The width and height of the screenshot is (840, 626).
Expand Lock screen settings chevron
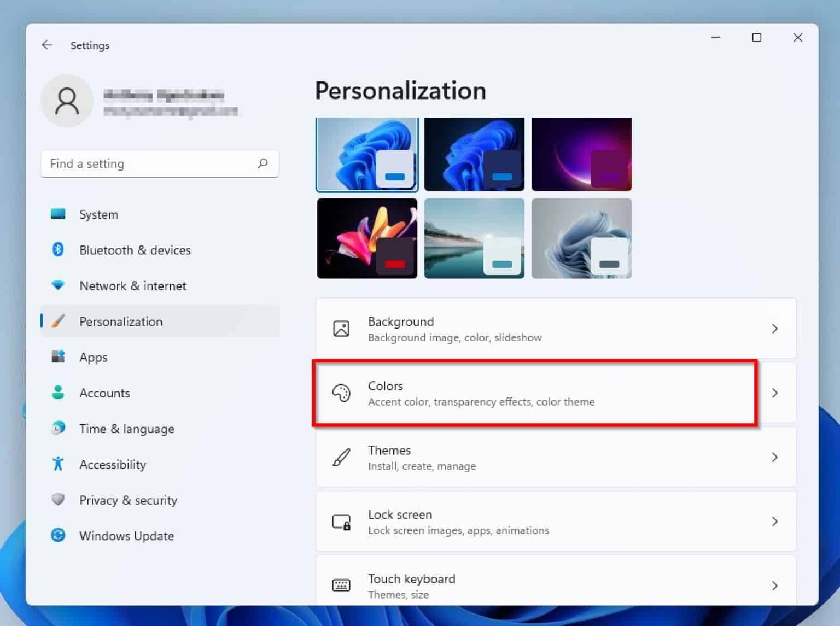coord(774,522)
